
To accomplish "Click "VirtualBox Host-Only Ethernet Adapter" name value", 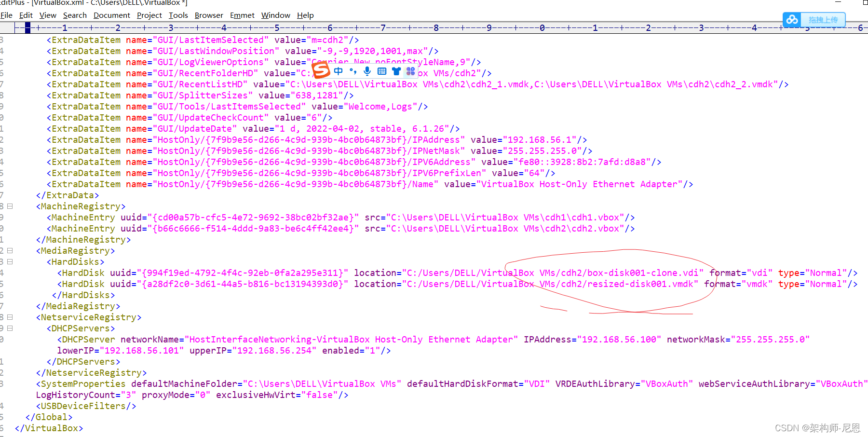I will (580, 184).
